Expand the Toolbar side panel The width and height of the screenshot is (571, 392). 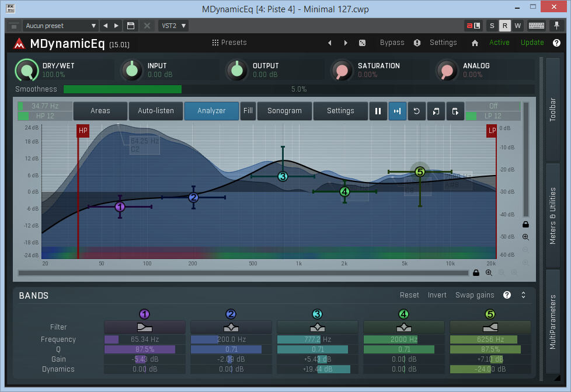pos(553,110)
